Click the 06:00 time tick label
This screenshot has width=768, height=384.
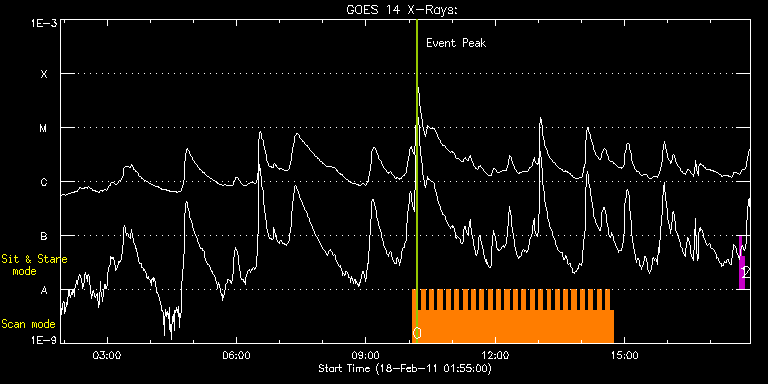click(237, 354)
